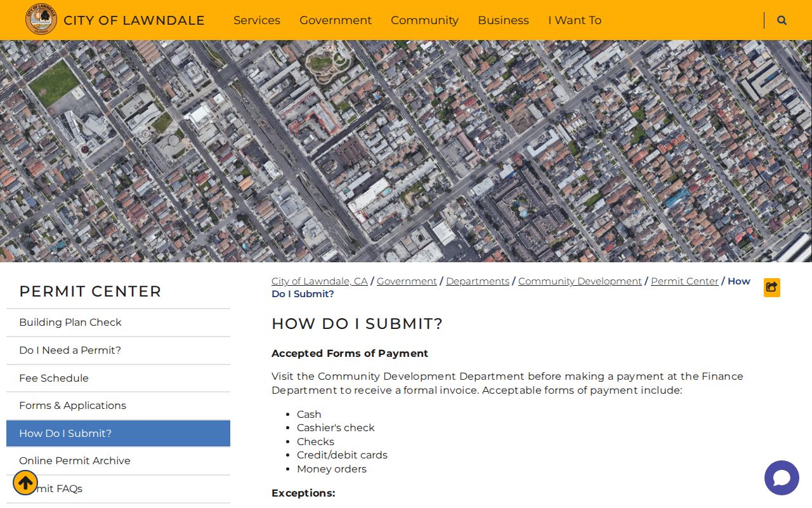
Task: Open the Permit FAQs sidebar item
Action: pos(118,489)
